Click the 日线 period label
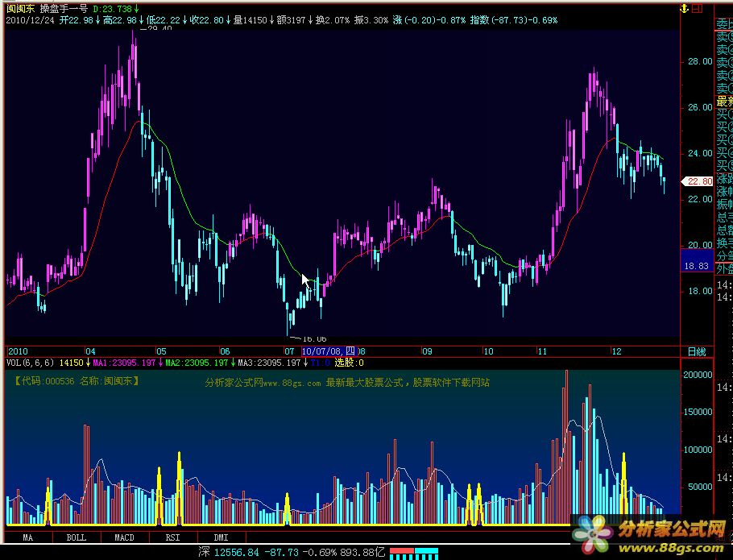 tap(697, 351)
